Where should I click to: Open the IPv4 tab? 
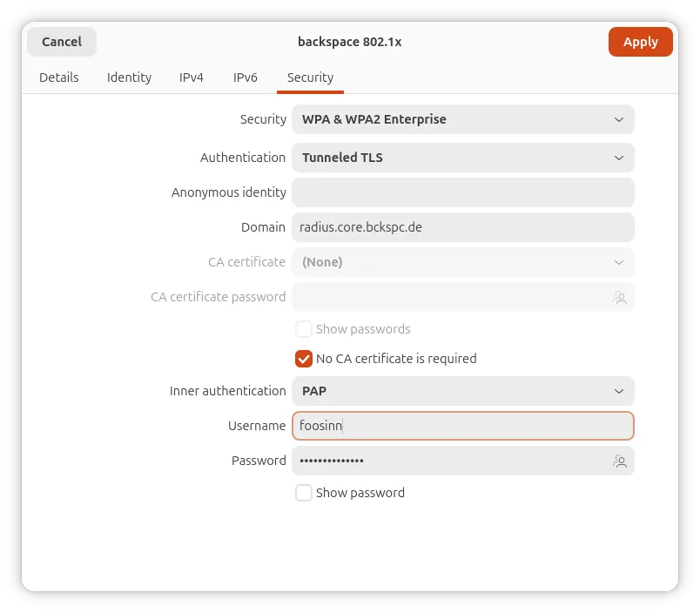point(191,77)
